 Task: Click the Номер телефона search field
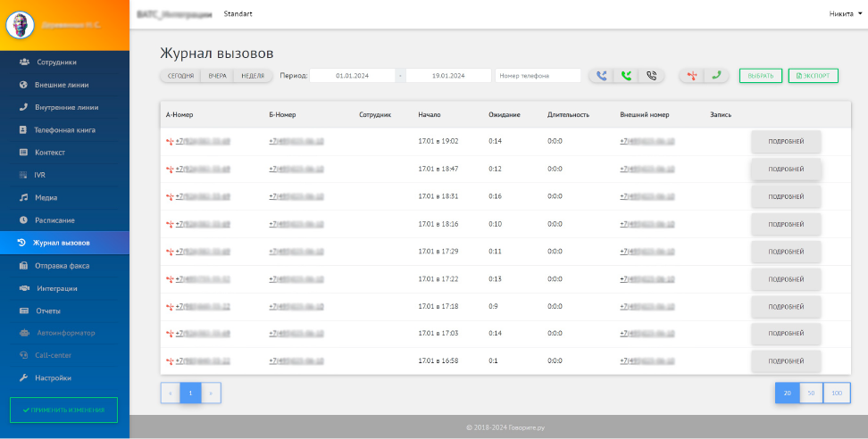click(x=538, y=76)
